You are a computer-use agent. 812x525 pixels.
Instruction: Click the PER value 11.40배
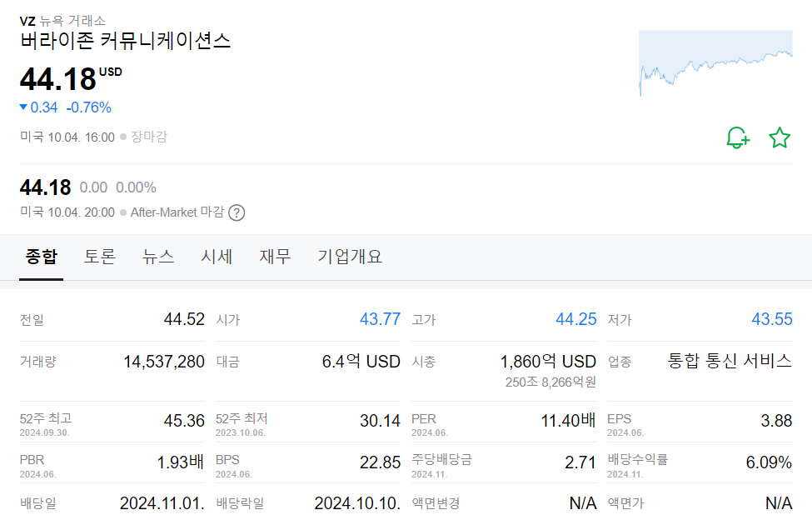pyautogui.click(x=569, y=420)
